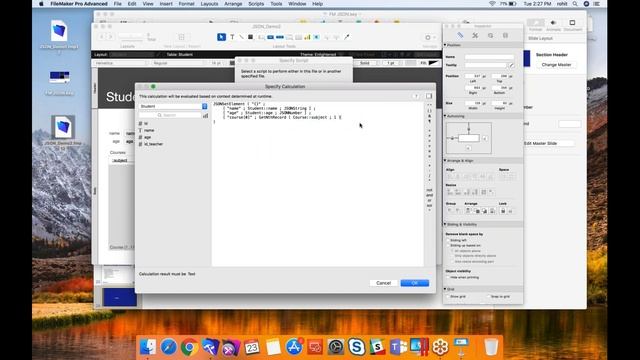Click the next layout arrow button
Viewport: 640px width, 360px height.
(x=111, y=37)
